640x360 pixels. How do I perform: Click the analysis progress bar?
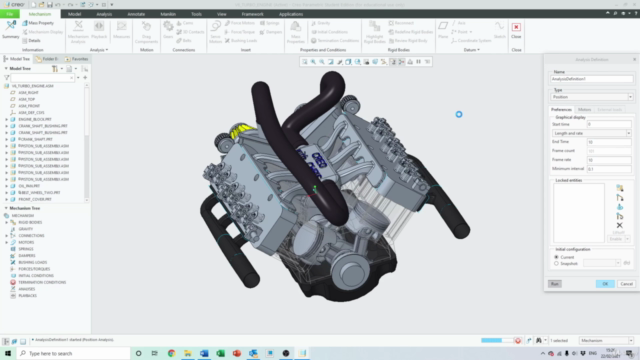pos(497,340)
